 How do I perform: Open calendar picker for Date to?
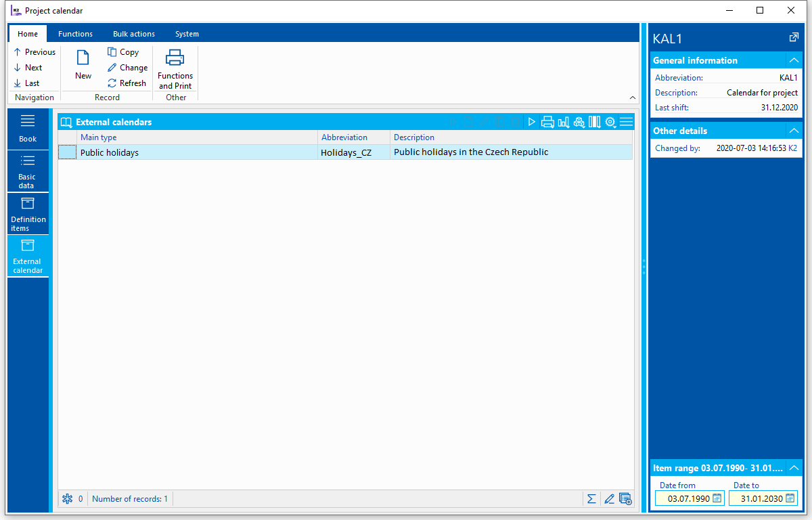coord(791,498)
